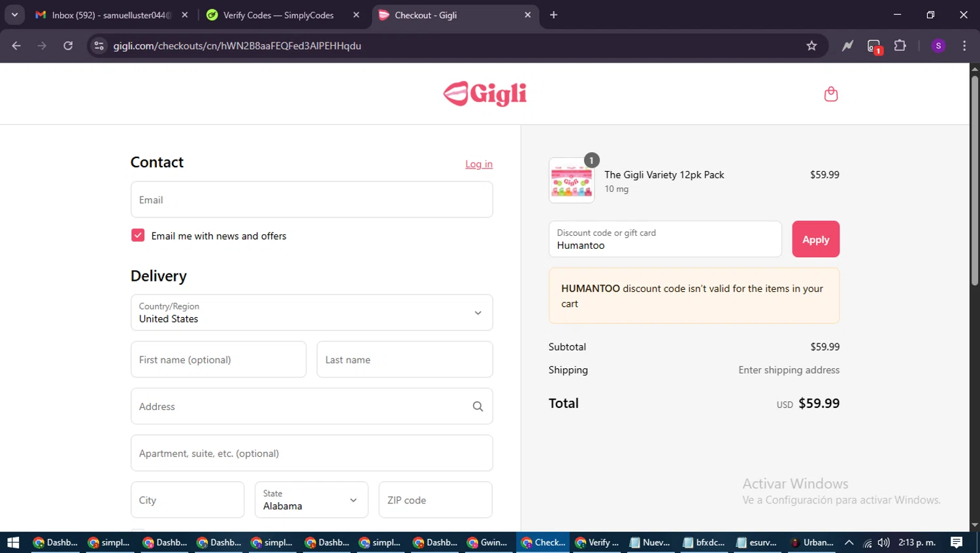This screenshot has width=980, height=553.
Task: Click the extension icon with red badge
Action: click(874, 46)
